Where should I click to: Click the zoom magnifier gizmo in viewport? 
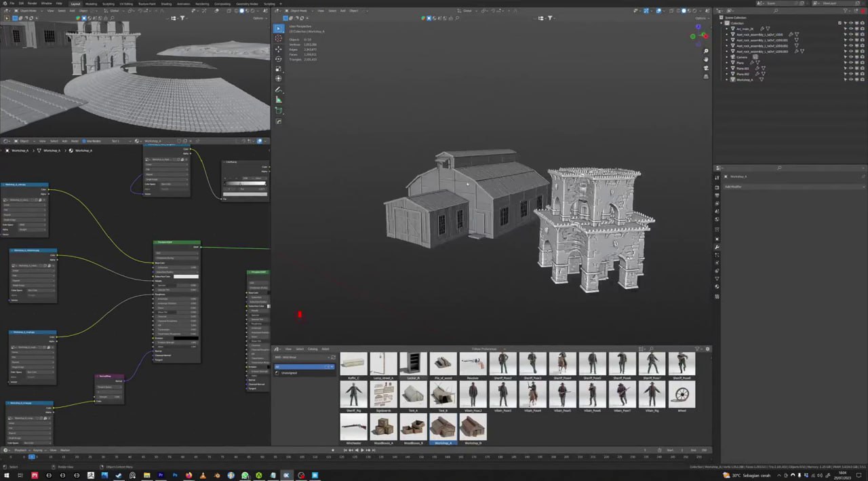[706, 51]
